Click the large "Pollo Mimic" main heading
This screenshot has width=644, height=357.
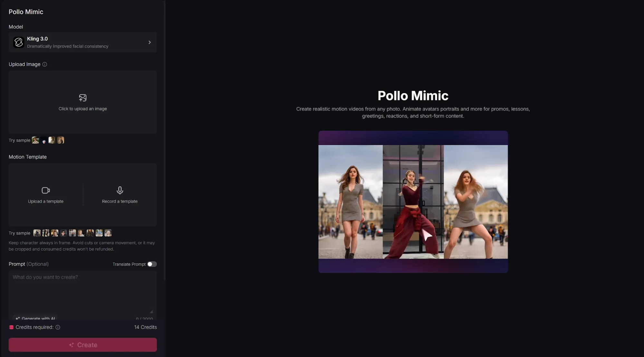413,96
